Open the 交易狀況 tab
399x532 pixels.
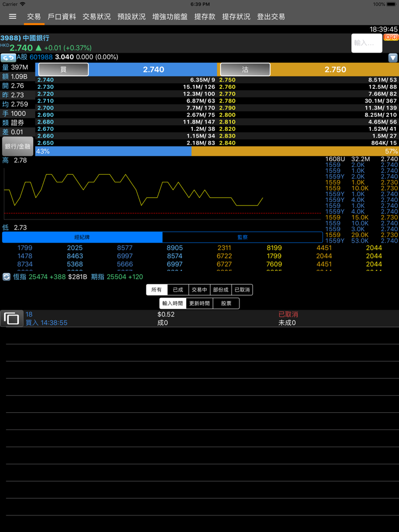point(96,17)
